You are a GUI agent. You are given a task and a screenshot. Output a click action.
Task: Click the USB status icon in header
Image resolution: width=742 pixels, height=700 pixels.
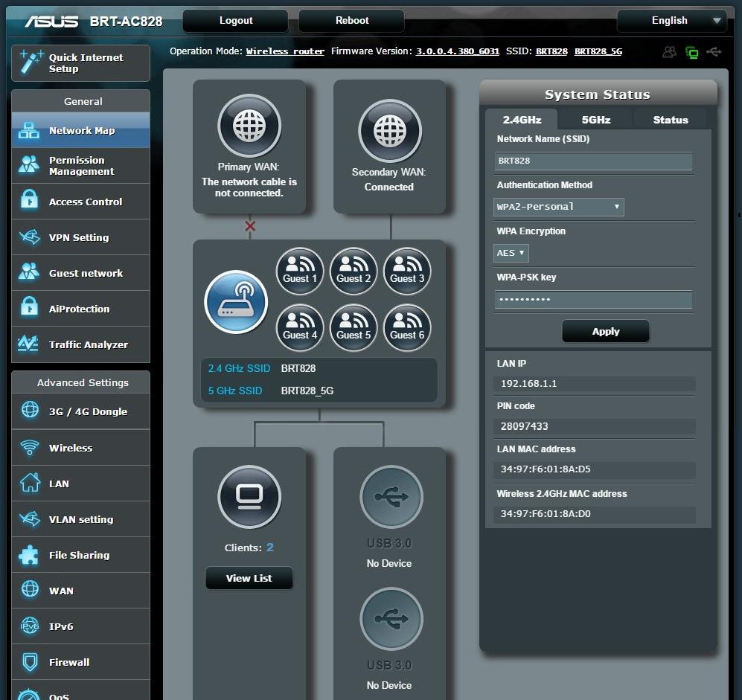(x=714, y=51)
